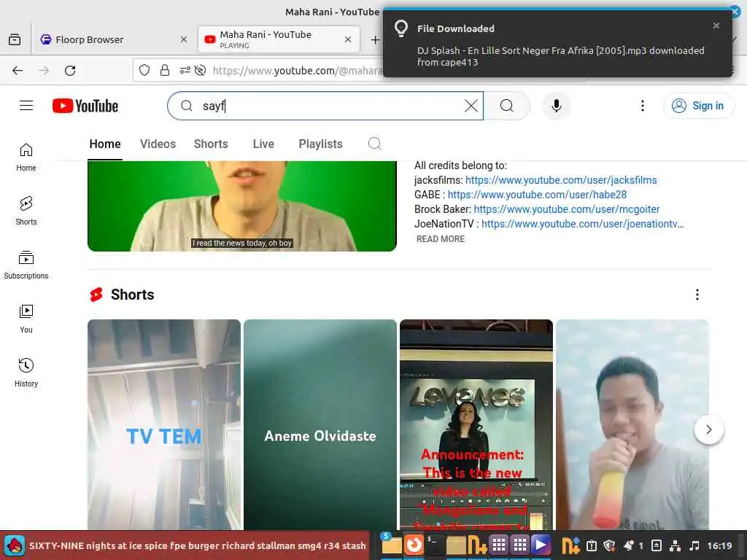Open the terminal icon in taskbar
The width and height of the screenshot is (747, 560).
[x=435, y=544]
